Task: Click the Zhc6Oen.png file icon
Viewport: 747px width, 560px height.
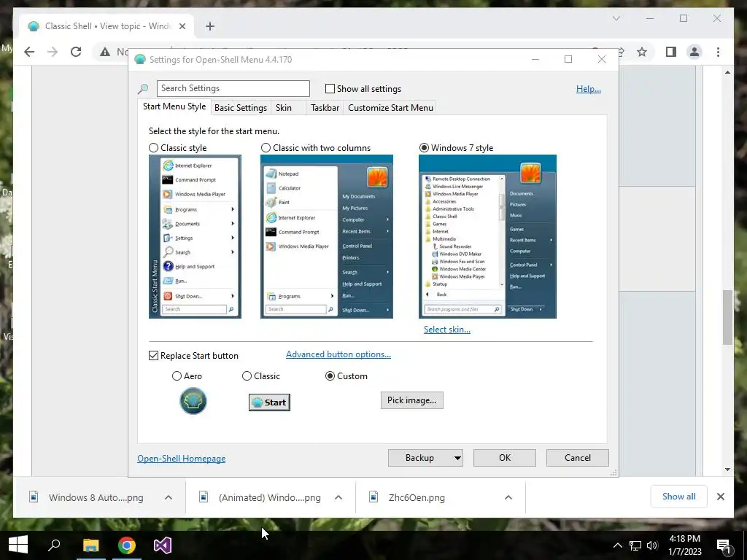Action: click(374, 497)
